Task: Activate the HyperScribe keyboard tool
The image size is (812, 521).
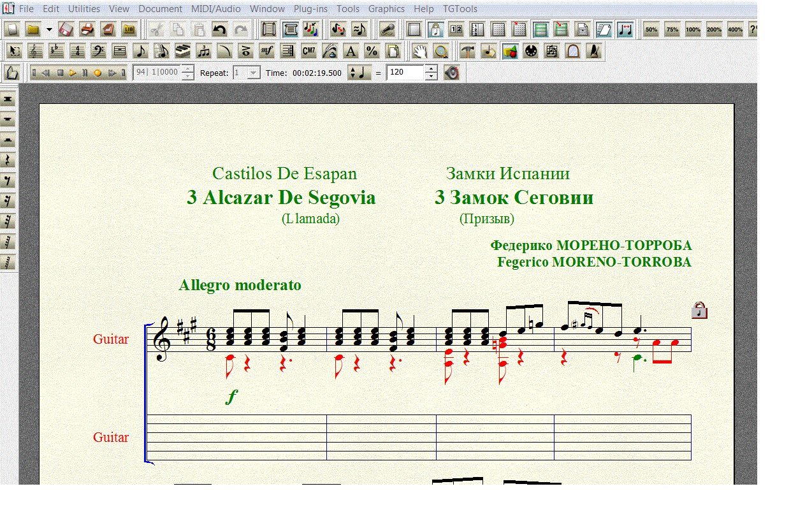Action: click(183, 51)
